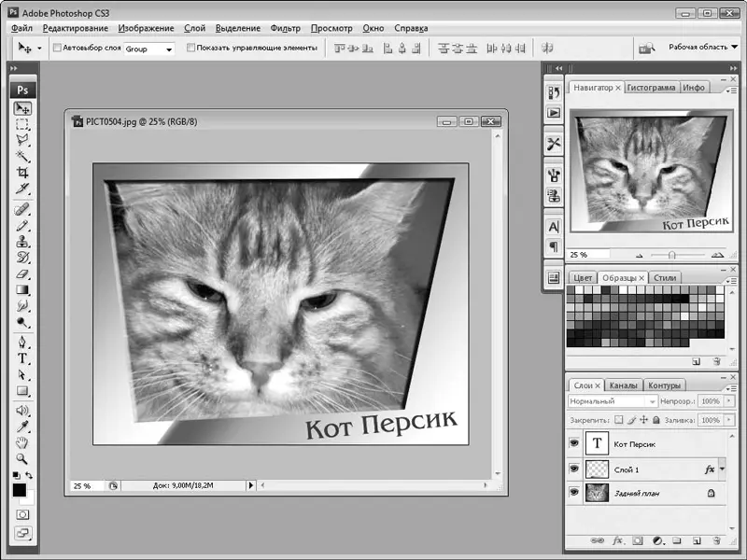Select the Crop tool in the toolbox
The image size is (747, 560).
(22, 173)
